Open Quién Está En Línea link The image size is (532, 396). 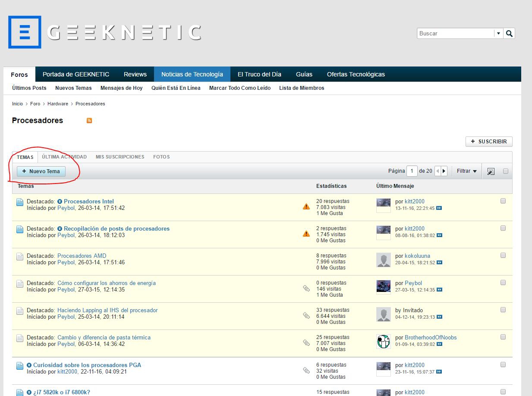pyautogui.click(x=176, y=88)
